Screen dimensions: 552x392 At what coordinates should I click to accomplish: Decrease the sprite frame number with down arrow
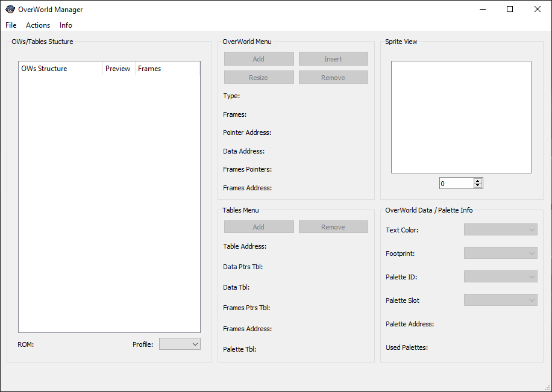(x=478, y=185)
